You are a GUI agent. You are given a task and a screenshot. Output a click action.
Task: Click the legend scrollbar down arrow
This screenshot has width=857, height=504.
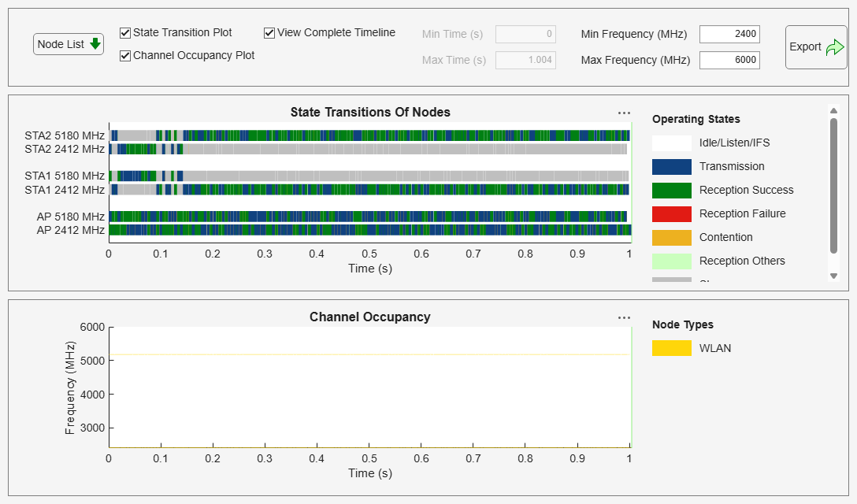(x=833, y=276)
